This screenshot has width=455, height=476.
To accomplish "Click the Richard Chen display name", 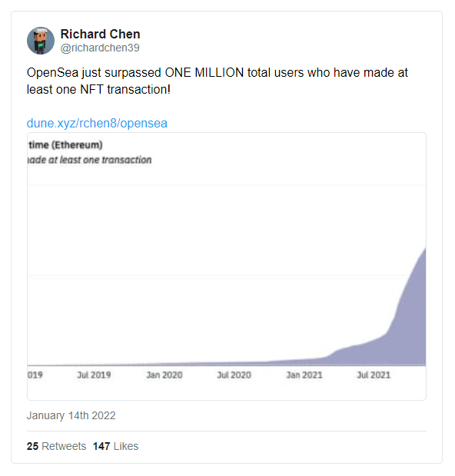I will (101, 34).
